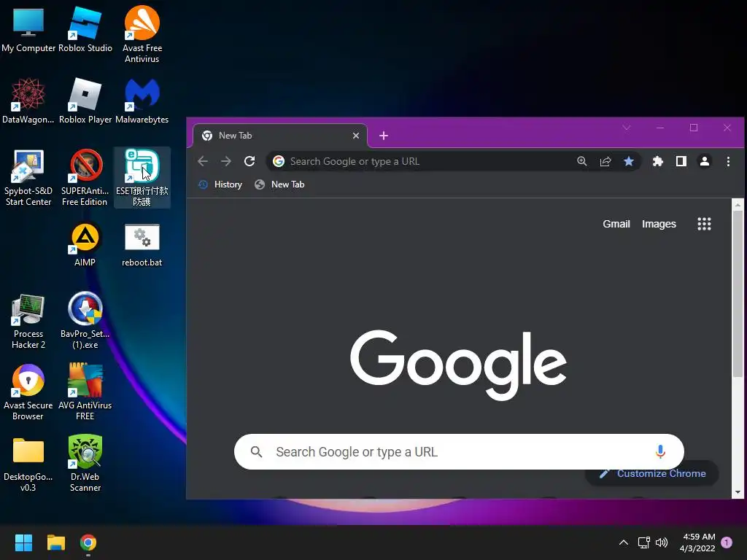Focus the Google search box
Image resolution: width=747 pixels, height=560 pixels.
pyautogui.click(x=459, y=451)
